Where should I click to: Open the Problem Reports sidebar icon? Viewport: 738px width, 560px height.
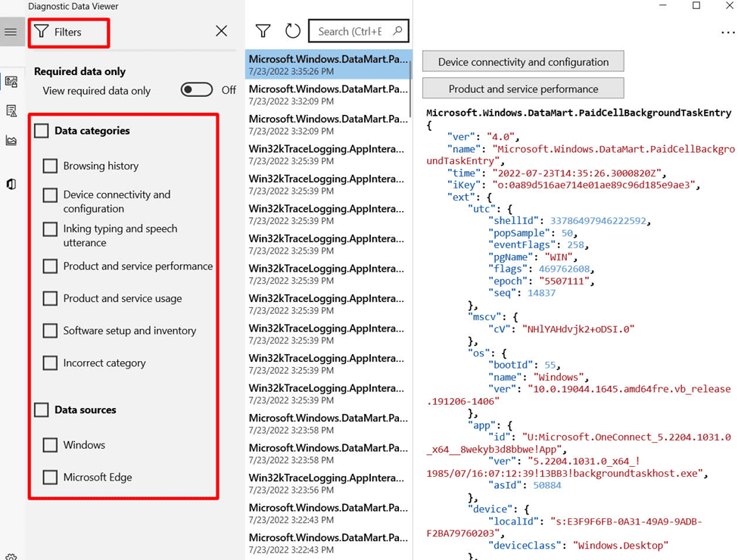[11, 111]
